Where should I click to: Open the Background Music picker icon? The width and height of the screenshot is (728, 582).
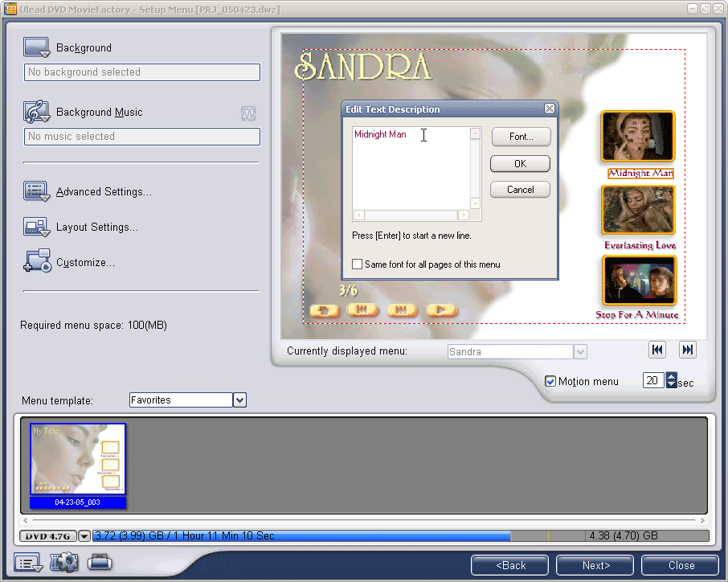coord(36,112)
